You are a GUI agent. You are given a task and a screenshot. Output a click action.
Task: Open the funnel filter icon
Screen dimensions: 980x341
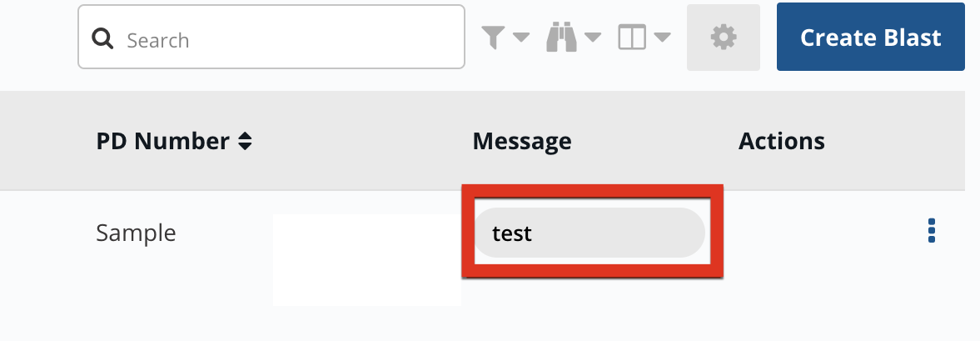coord(493,38)
